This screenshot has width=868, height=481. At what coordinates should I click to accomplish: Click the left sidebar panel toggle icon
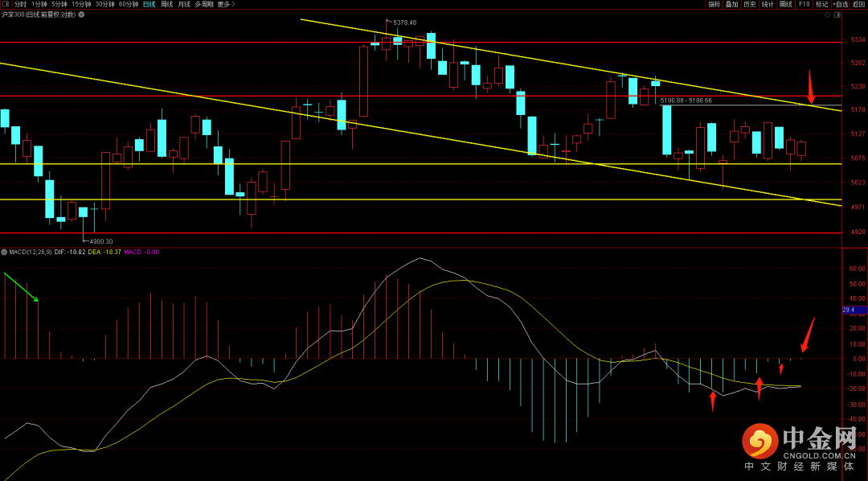pos(6,4)
